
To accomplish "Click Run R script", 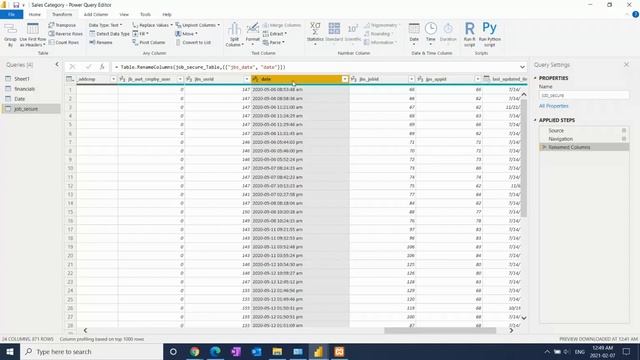I will click(469, 34).
